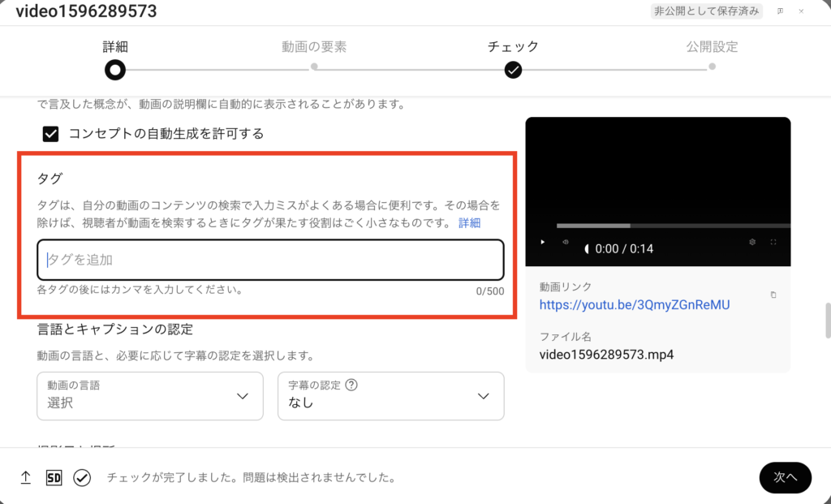The image size is (831, 504).
Task: Click the help icon beside 字幕の認定
Action: (x=352, y=385)
